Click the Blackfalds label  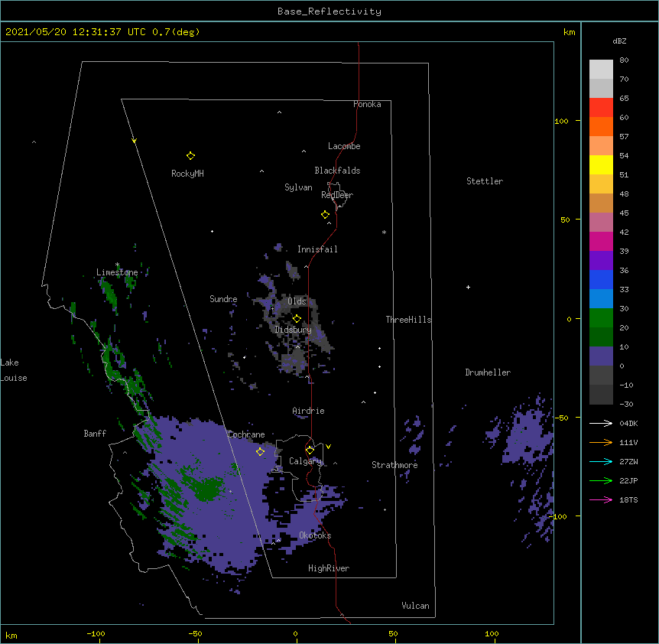click(x=337, y=171)
